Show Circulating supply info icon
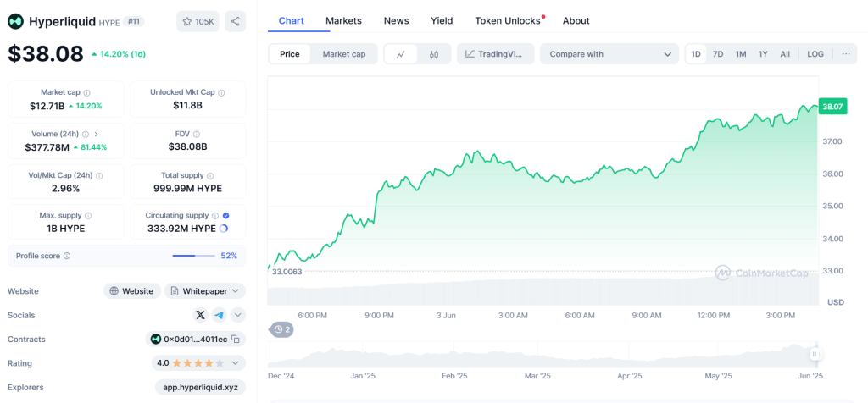This screenshot has height=403, width=868. (215, 216)
